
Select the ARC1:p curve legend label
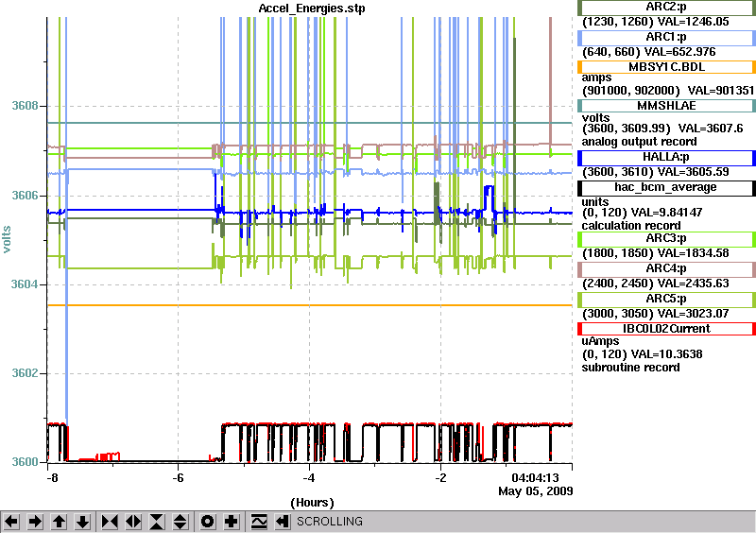click(666, 38)
